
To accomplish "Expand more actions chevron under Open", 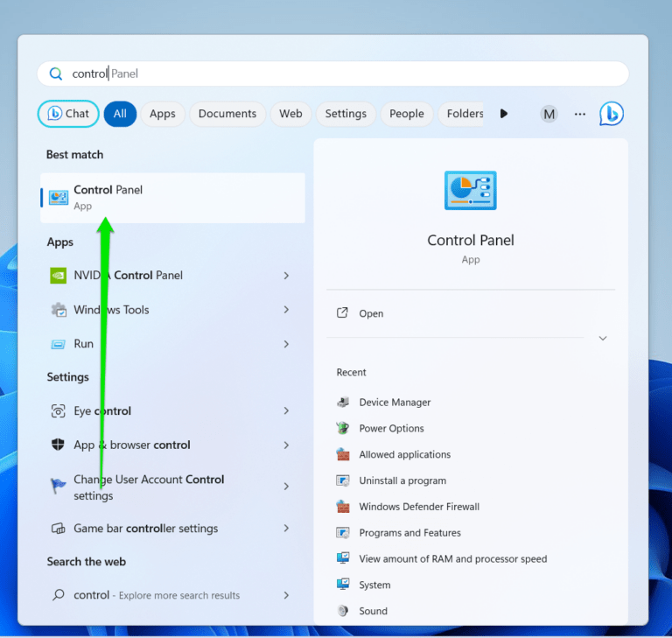I will tap(602, 338).
